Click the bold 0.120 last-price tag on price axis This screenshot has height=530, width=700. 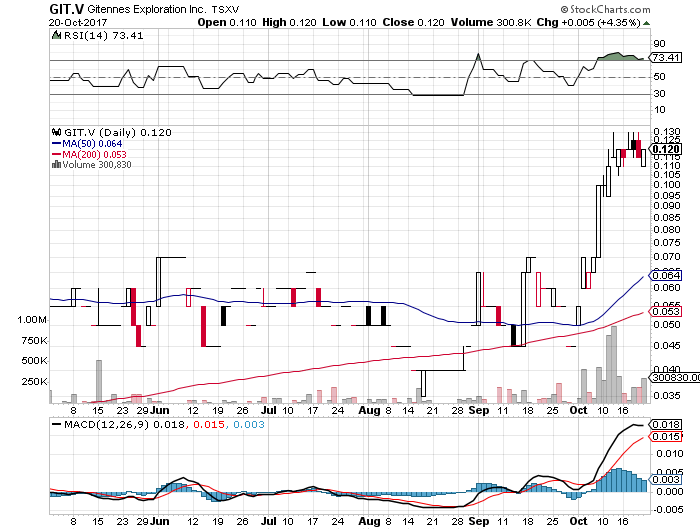(x=666, y=149)
